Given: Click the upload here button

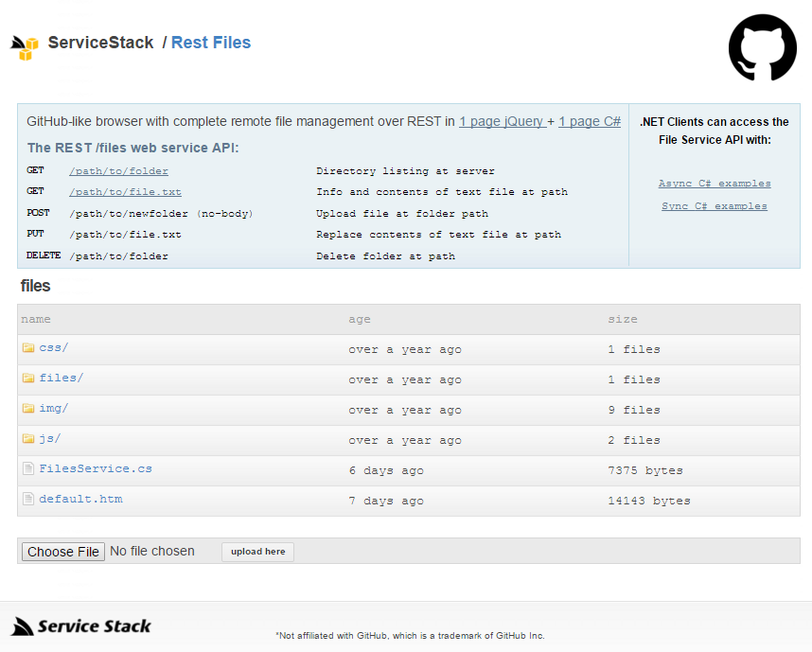Looking at the screenshot, I should click(x=258, y=552).
